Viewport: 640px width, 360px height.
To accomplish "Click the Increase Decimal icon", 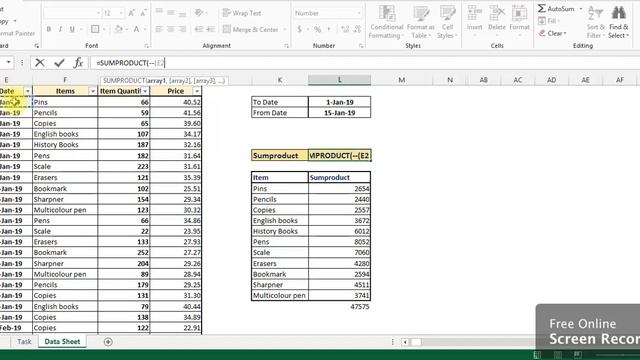I will tap(345, 29).
